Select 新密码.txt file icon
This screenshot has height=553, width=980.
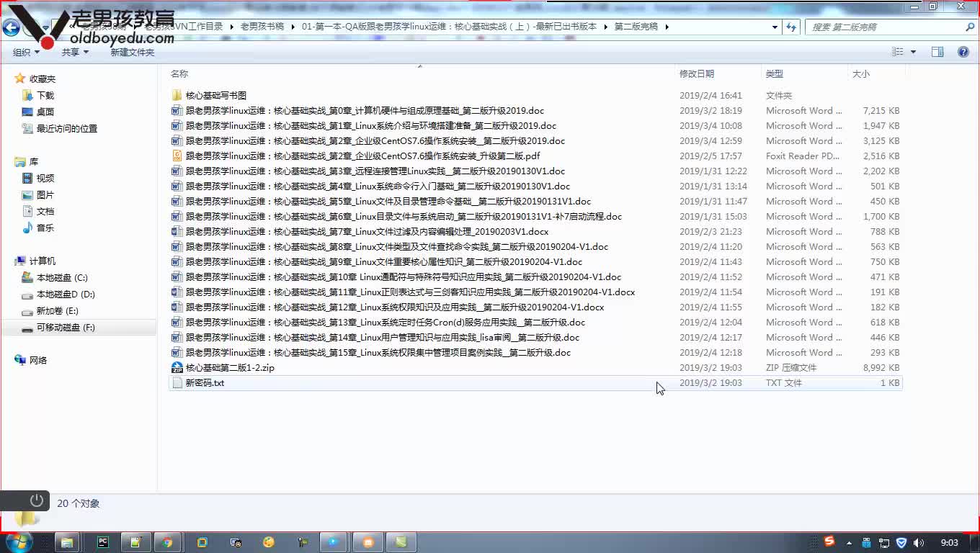tap(177, 382)
